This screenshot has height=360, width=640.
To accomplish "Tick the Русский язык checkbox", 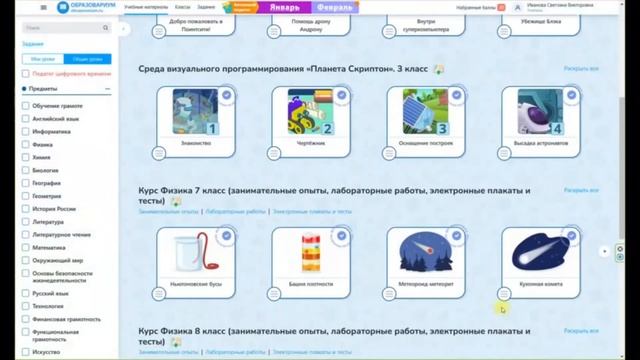I will tap(26, 293).
